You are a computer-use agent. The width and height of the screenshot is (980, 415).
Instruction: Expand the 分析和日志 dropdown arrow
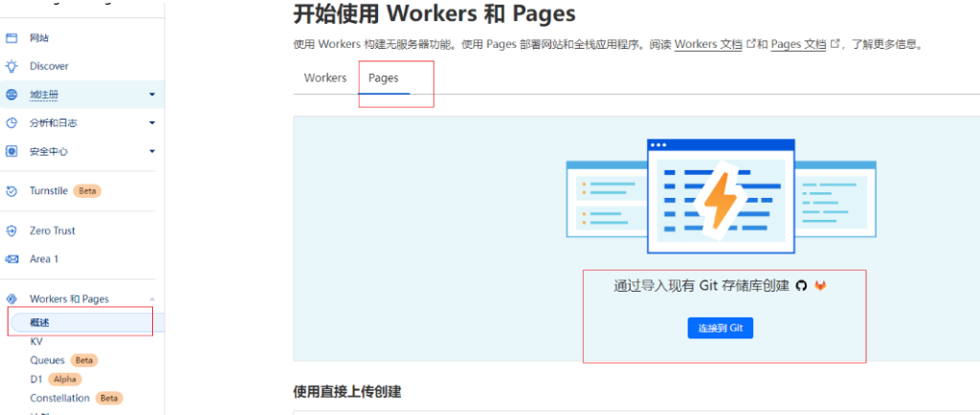(x=151, y=123)
